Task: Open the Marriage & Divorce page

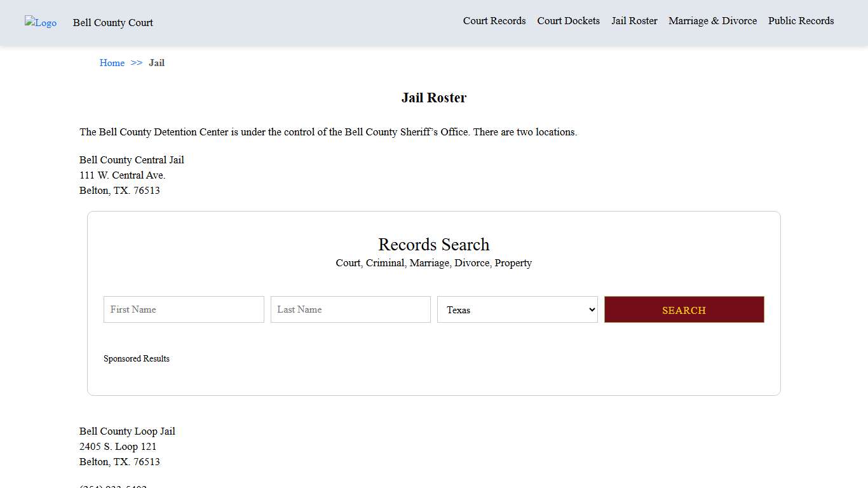Action: (x=712, y=21)
